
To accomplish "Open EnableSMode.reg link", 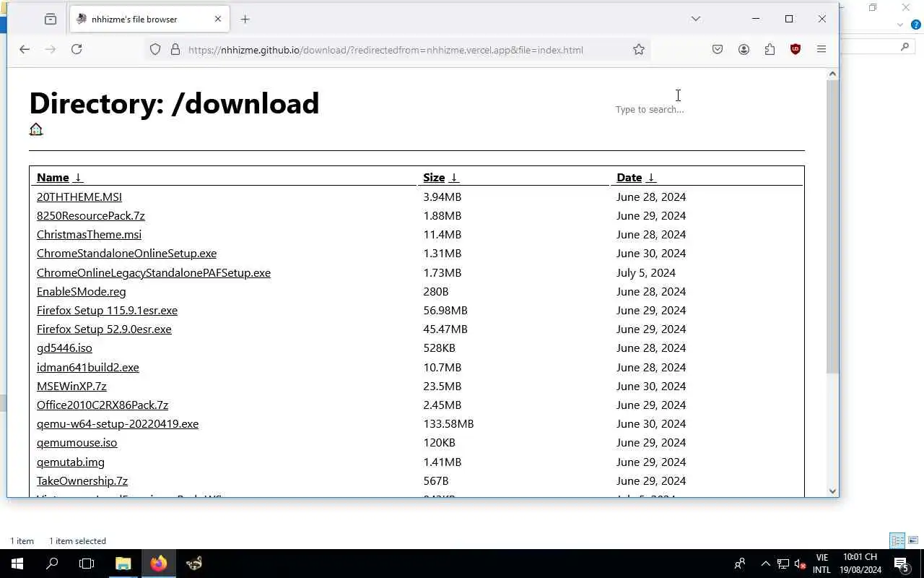I will point(82,291).
